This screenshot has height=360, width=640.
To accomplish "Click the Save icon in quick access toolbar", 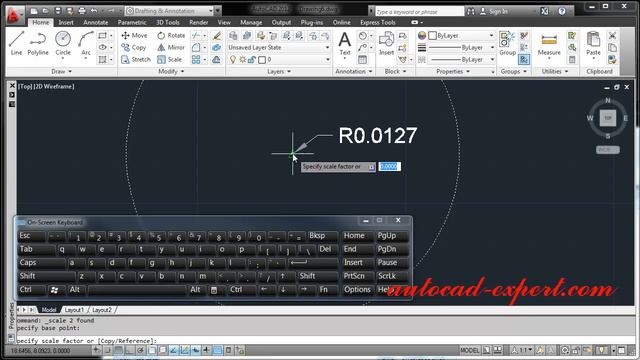I will click(58, 11).
